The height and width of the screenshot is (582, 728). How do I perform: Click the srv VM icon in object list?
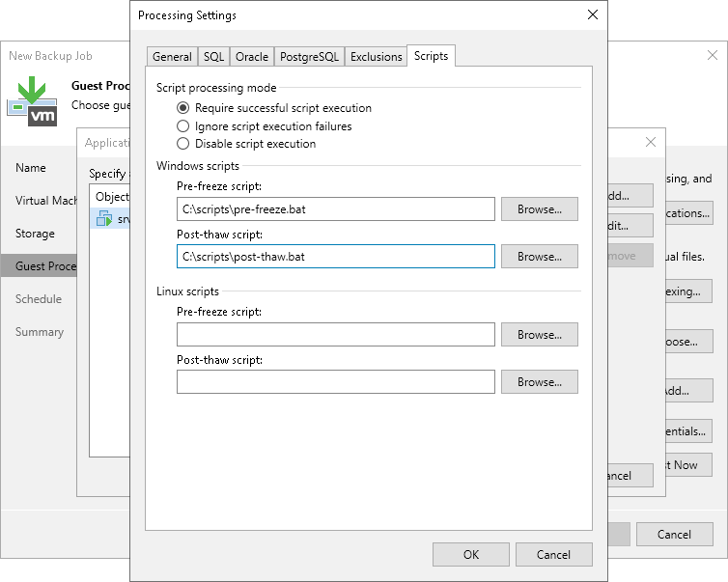[x=104, y=219]
